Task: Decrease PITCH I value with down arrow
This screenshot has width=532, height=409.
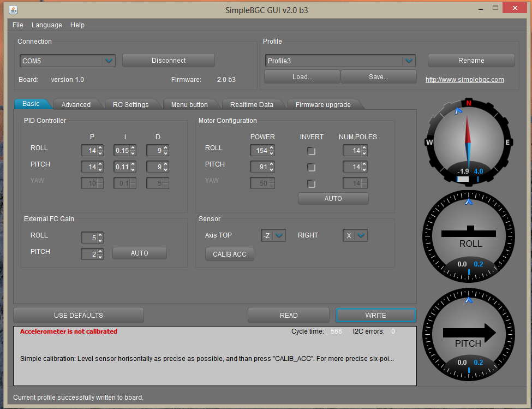Action: [x=133, y=169]
